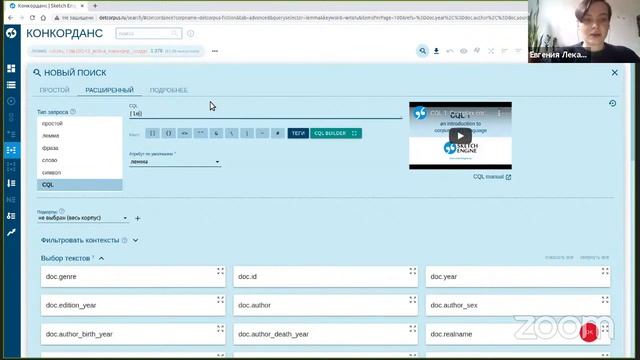This screenshot has height=360, width=640.
Task: Expand the doc.year box
Action: (x=605, y=271)
